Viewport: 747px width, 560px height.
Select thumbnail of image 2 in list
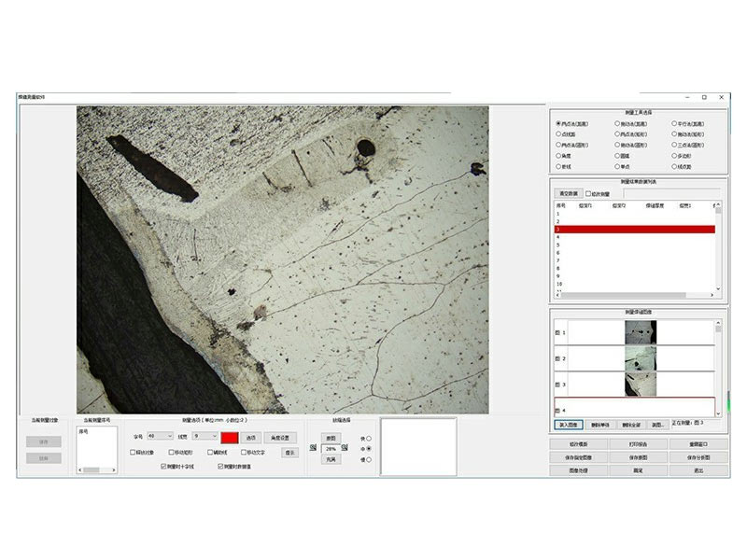[x=640, y=358]
